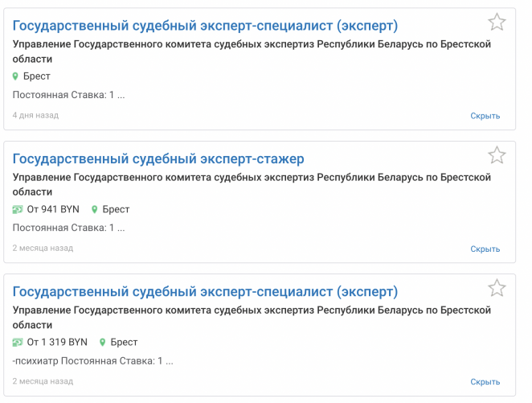Click the От 1 319 BYN salary text

(x=57, y=342)
